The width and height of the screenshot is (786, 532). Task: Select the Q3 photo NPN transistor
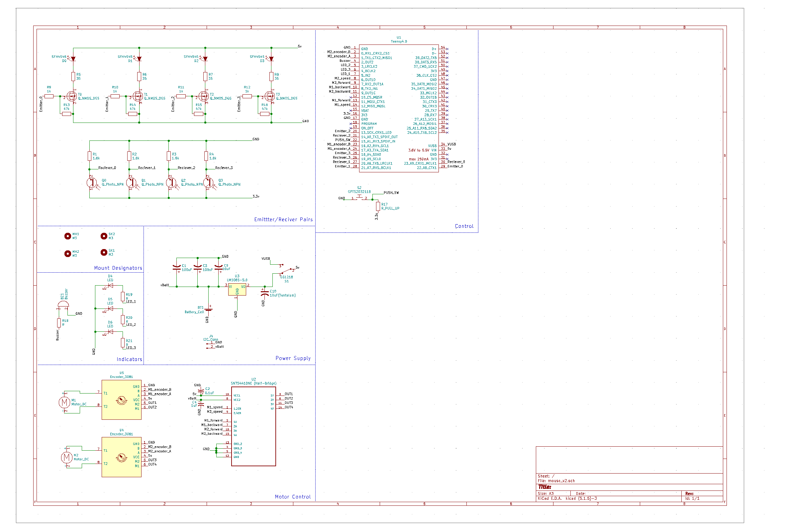(209, 183)
